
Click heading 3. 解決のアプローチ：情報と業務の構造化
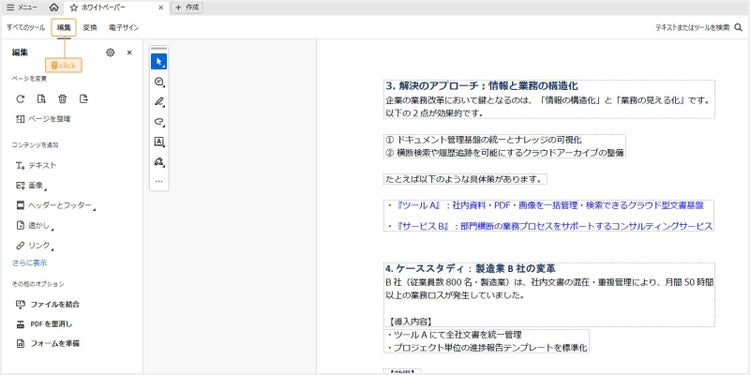tap(482, 86)
